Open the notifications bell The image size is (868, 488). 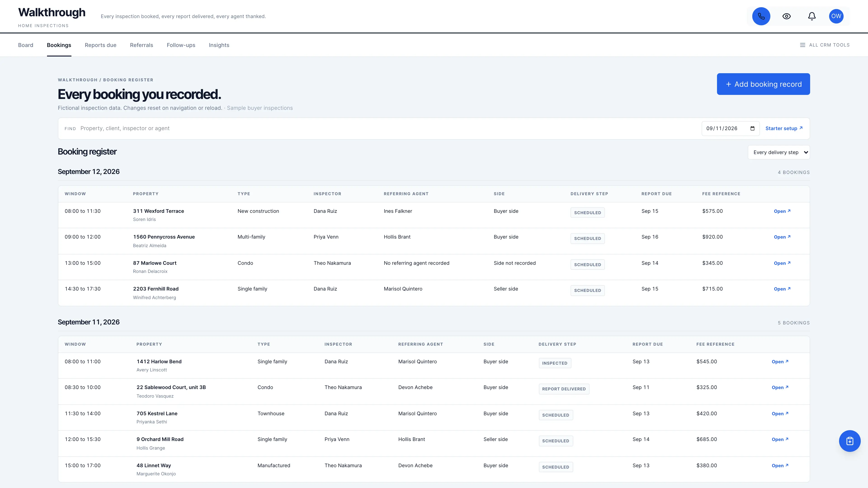pyautogui.click(x=812, y=16)
